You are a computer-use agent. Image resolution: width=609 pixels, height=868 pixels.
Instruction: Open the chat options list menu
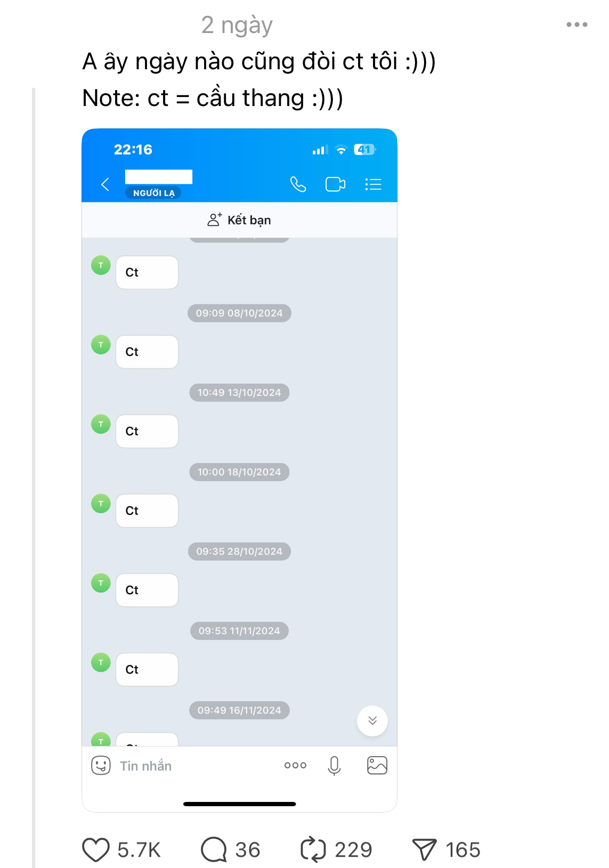(x=373, y=184)
